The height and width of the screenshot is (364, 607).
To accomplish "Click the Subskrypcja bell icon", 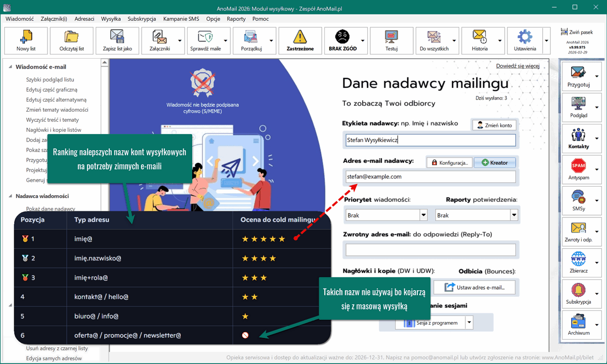I will point(578,291).
